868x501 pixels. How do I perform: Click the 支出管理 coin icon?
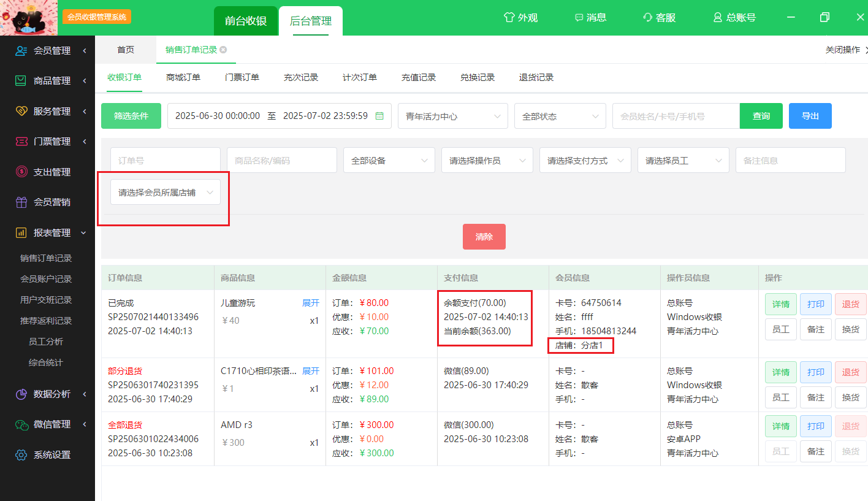[x=21, y=172]
